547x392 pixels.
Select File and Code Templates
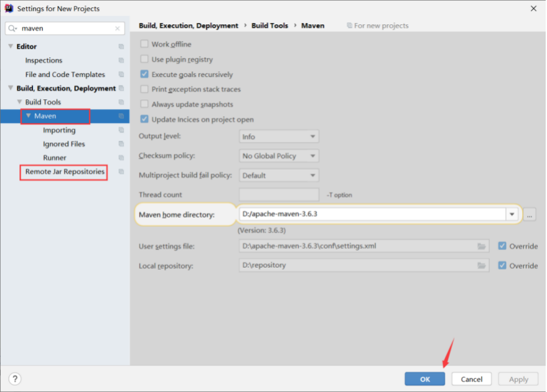pyautogui.click(x=65, y=74)
